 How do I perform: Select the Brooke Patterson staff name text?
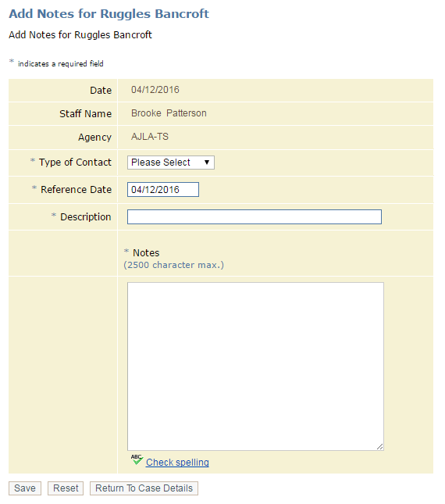pos(169,113)
